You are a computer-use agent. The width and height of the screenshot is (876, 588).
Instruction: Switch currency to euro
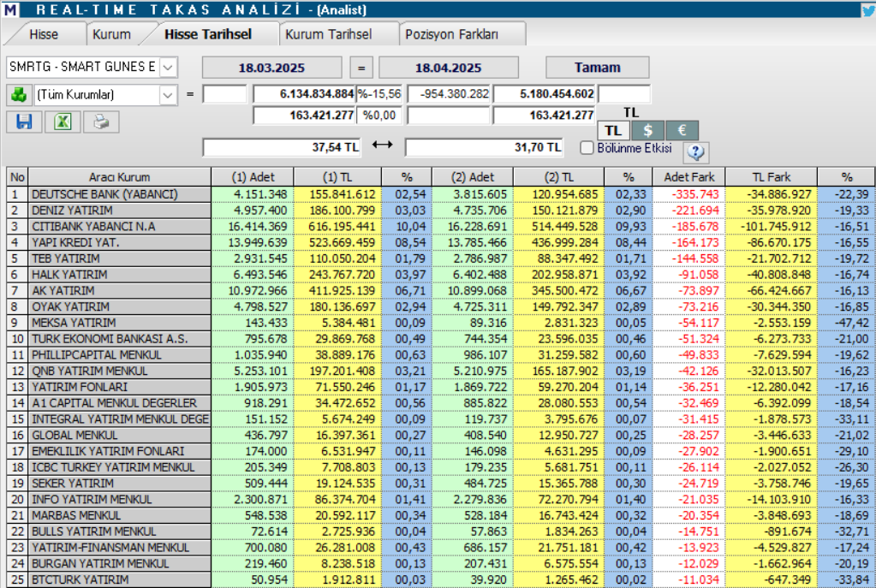coord(682,131)
